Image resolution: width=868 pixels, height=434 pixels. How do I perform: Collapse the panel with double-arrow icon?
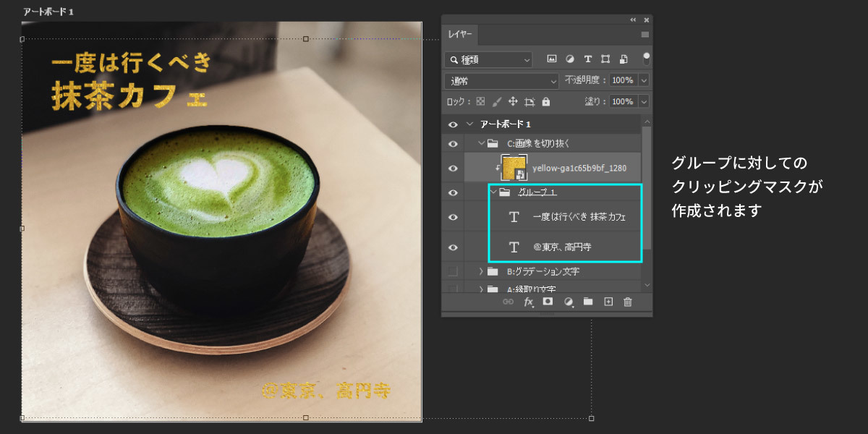pyautogui.click(x=634, y=20)
